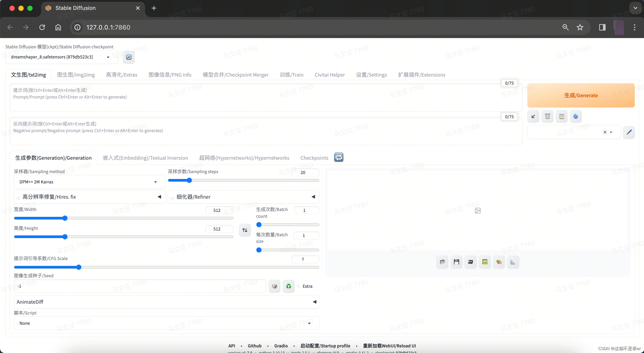This screenshot has width=644, height=353.
Task: Click the green recycle seed icon
Action: [288, 286]
